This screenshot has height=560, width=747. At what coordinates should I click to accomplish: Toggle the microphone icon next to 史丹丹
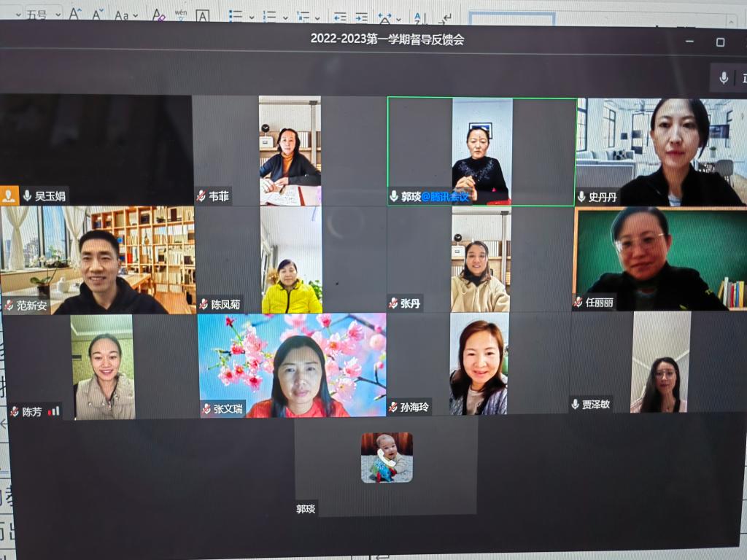click(x=581, y=197)
